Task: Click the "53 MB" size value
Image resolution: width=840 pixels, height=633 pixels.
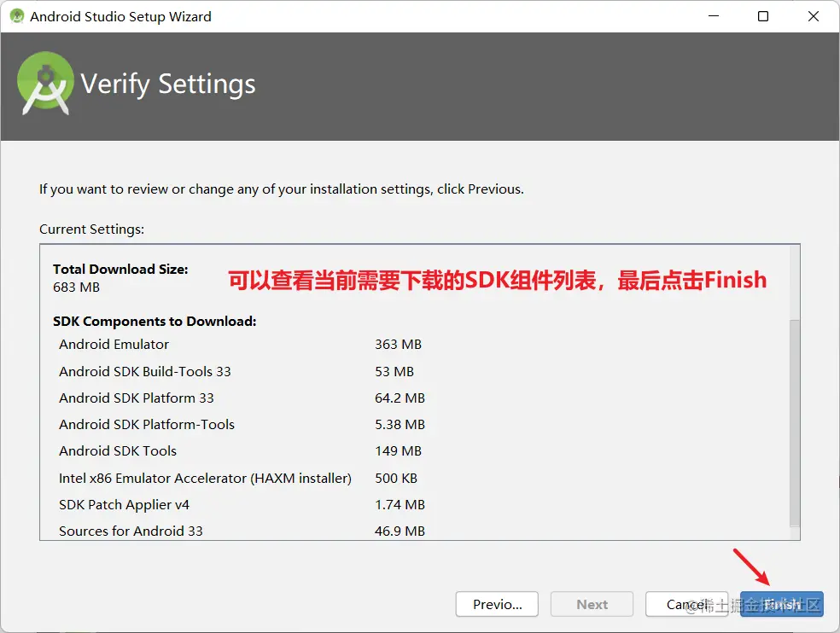Action: [x=394, y=372]
